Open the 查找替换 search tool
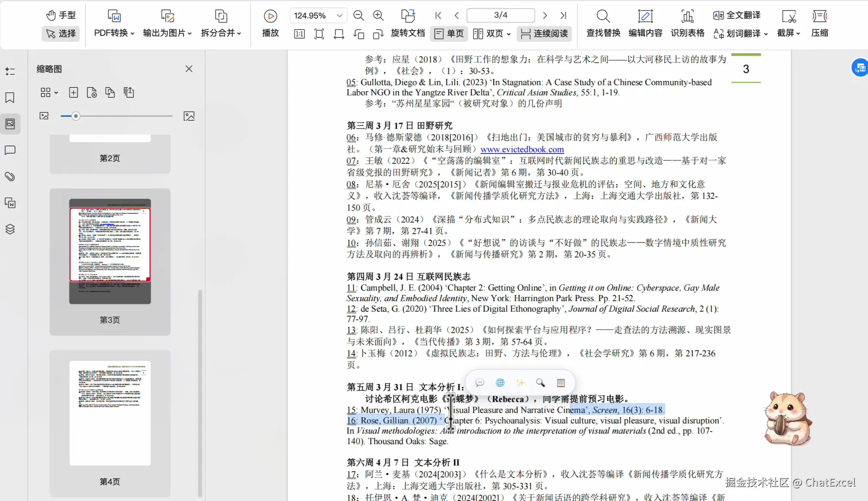 coord(603,23)
